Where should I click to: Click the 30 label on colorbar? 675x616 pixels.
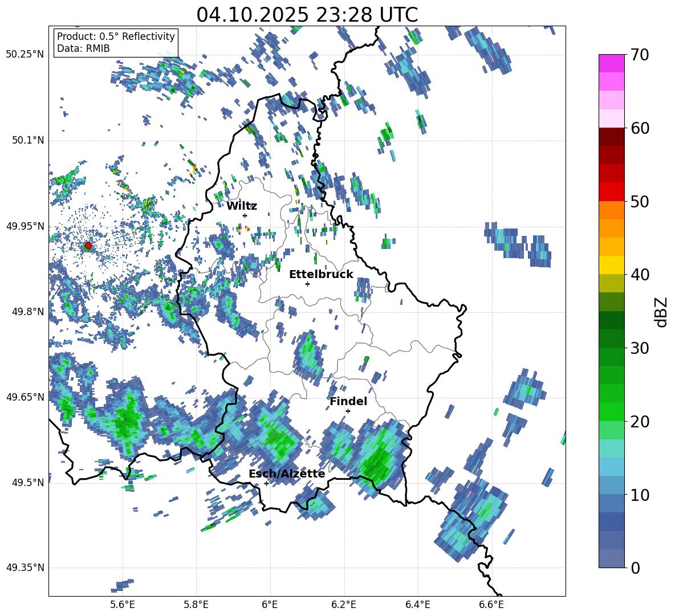[x=639, y=348]
